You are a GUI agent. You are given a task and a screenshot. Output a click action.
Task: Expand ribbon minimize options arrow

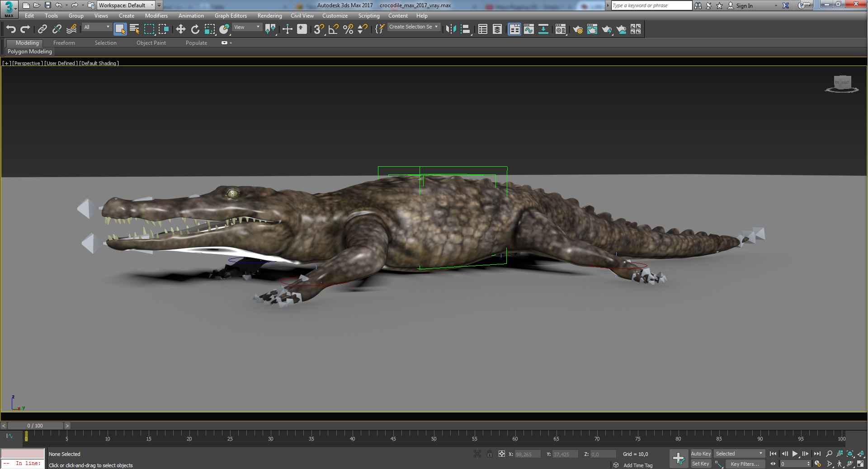click(x=231, y=43)
